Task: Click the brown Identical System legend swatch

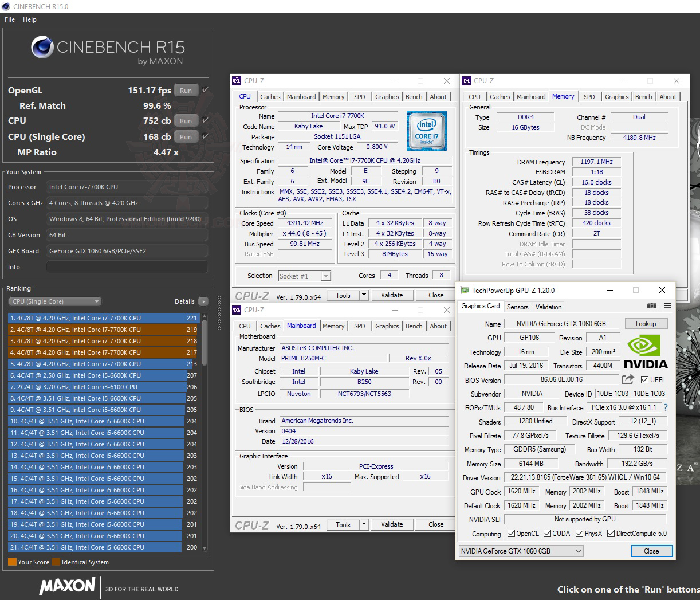Action: tap(56, 562)
